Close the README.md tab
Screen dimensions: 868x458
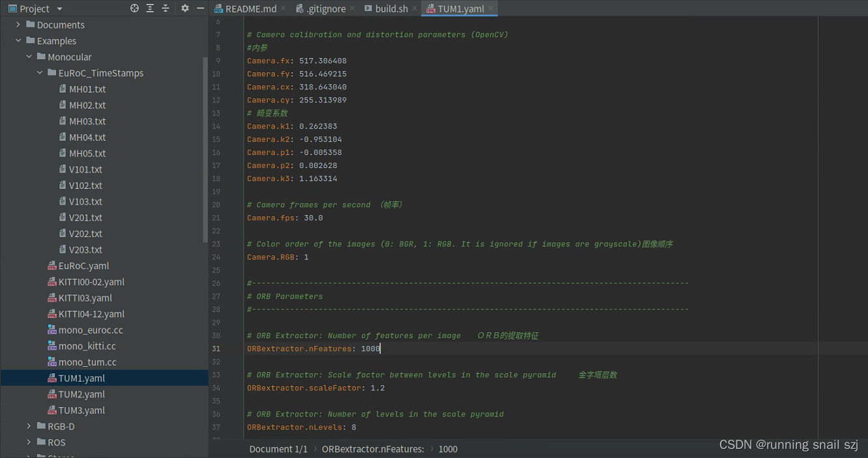tap(283, 8)
